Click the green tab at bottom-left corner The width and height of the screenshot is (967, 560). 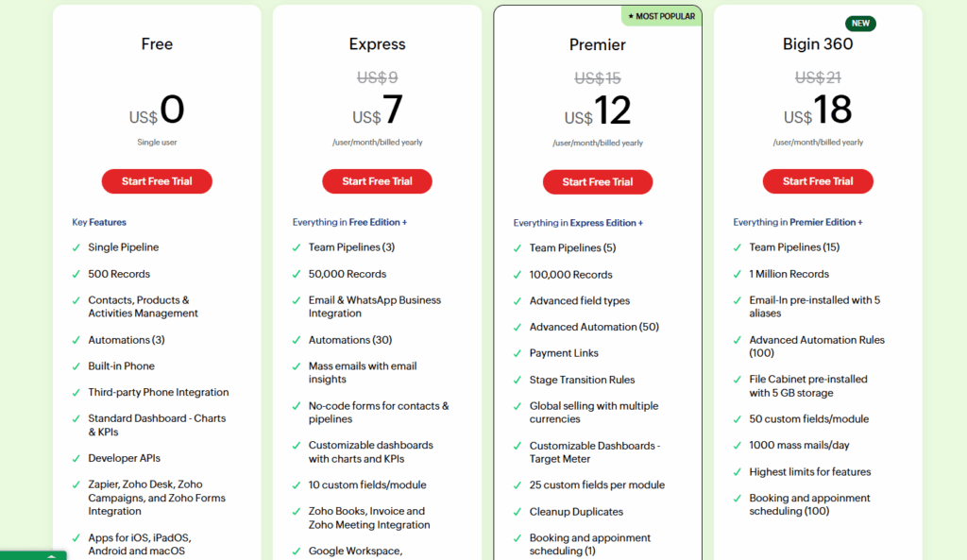click(33, 555)
